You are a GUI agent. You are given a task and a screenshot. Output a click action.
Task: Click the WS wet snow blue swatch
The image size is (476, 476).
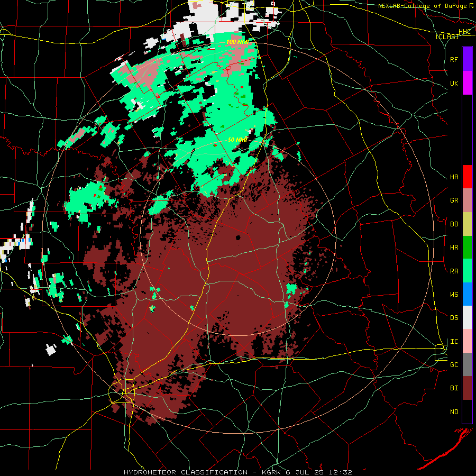tap(467, 294)
